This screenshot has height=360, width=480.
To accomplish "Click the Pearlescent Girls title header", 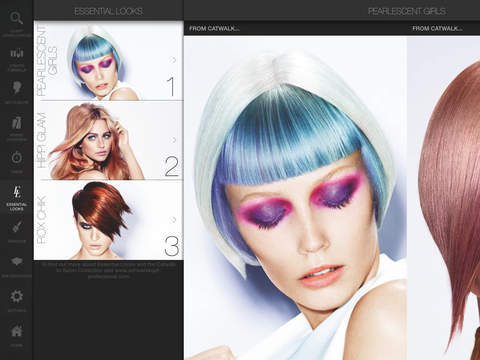I will [x=407, y=11].
